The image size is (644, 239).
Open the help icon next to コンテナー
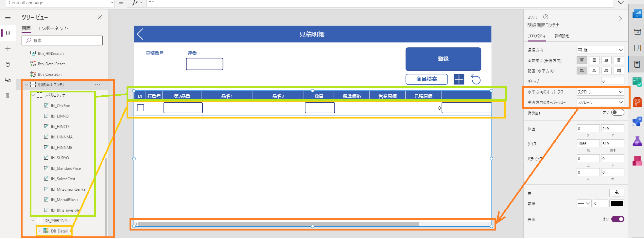(x=546, y=17)
